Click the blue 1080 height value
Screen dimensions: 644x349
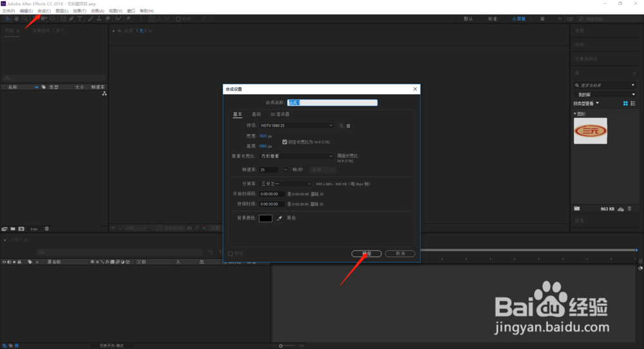point(263,146)
